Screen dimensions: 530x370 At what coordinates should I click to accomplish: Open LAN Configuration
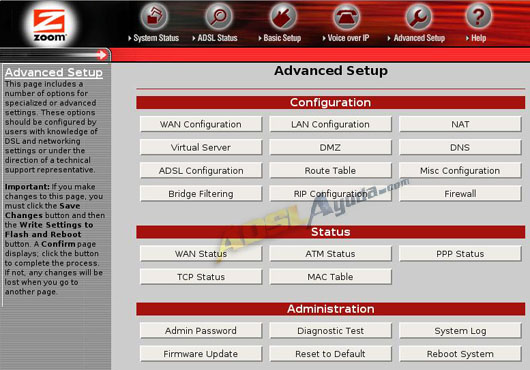click(x=330, y=124)
